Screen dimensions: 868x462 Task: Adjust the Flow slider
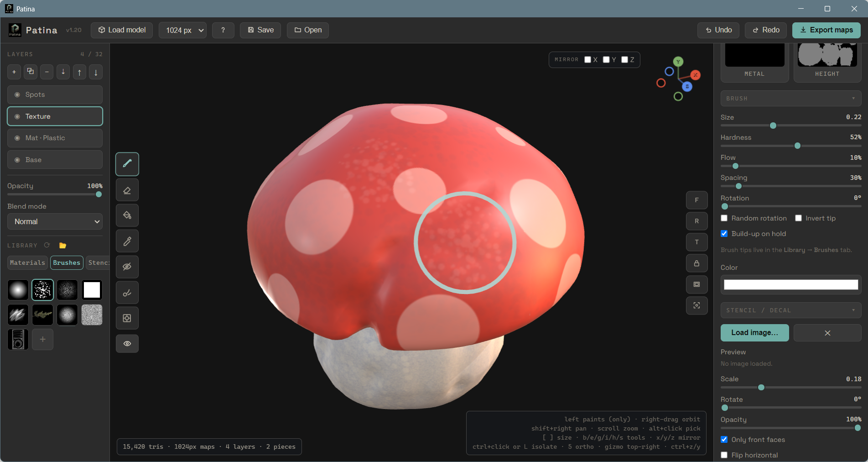click(x=791, y=166)
